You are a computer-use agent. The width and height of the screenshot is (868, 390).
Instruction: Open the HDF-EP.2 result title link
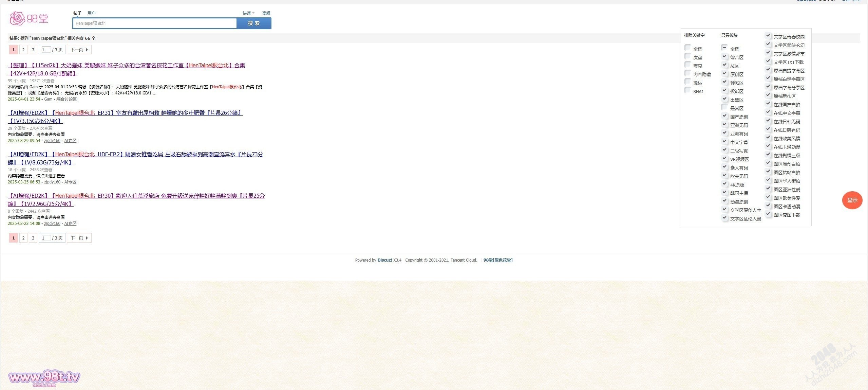click(x=135, y=158)
